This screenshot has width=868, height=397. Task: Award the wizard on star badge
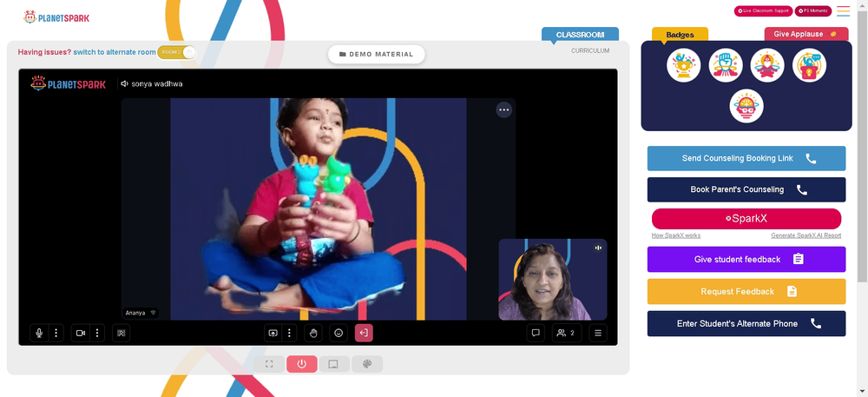(767, 65)
